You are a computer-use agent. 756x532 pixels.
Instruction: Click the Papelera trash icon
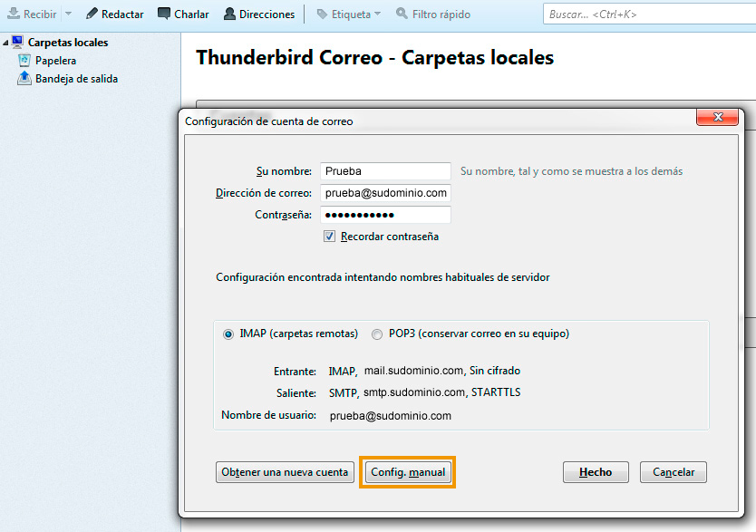pyautogui.click(x=24, y=60)
